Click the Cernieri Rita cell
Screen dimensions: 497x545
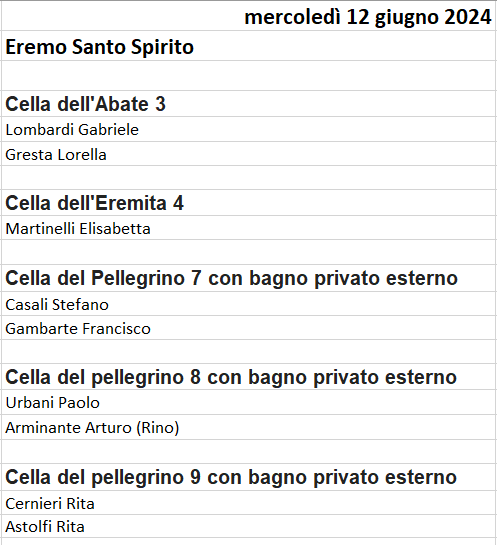(x=248, y=503)
